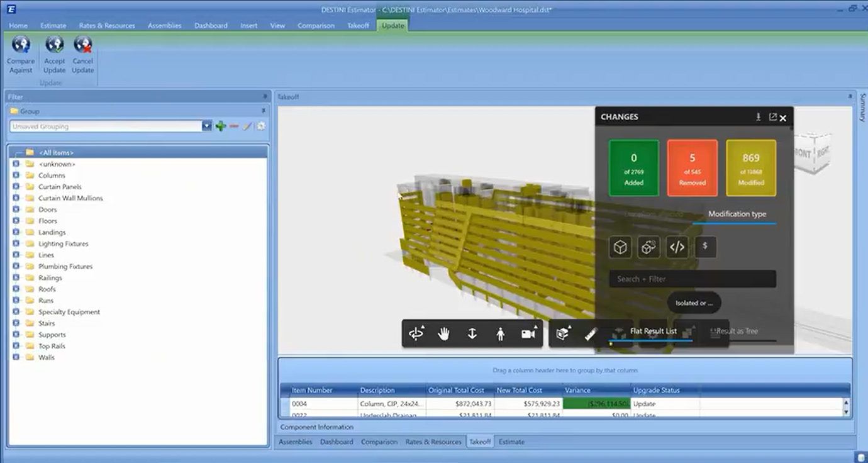Click the Component Information bar
Screen dimensions: 868x463
coord(316,427)
